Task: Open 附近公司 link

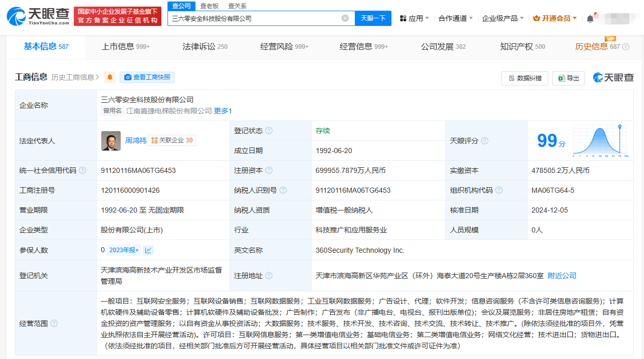Action: point(562,276)
